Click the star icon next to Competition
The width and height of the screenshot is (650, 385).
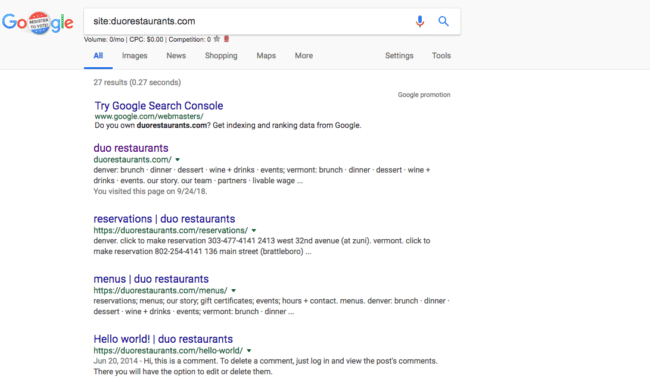pos(216,39)
